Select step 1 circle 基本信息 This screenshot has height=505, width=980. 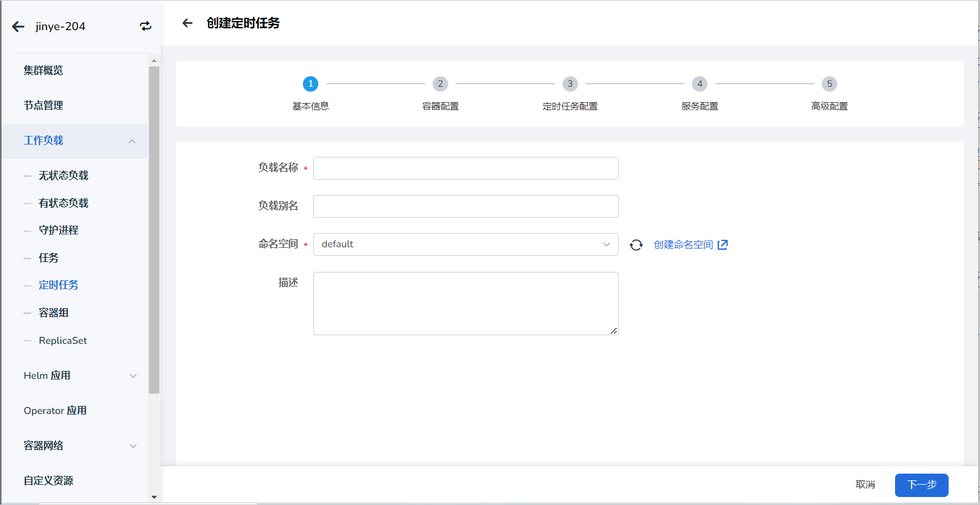310,84
